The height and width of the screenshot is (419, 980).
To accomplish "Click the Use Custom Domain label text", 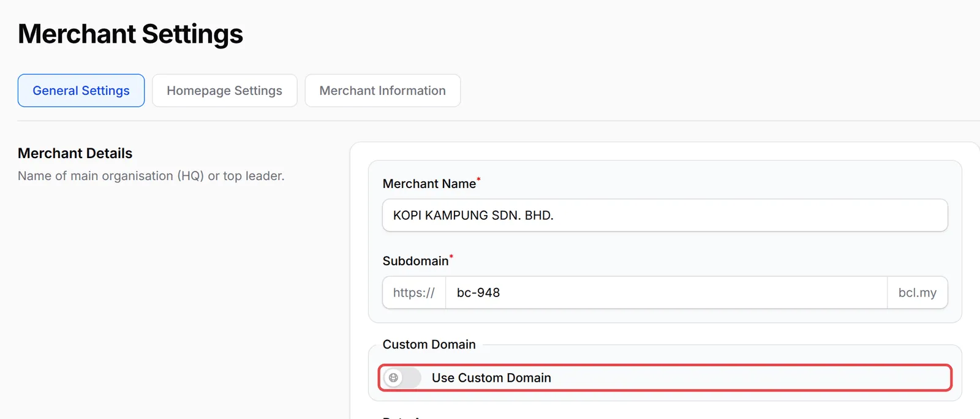I will pyautogui.click(x=491, y=378).
